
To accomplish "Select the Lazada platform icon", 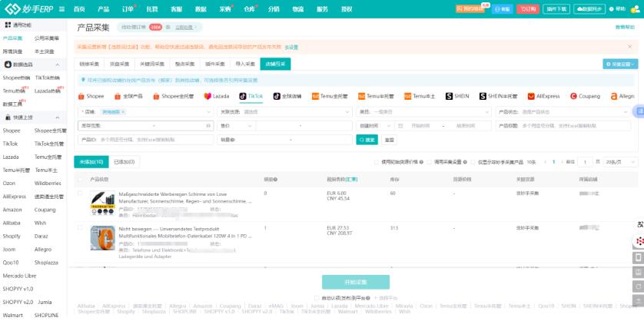I will [207, 96].
